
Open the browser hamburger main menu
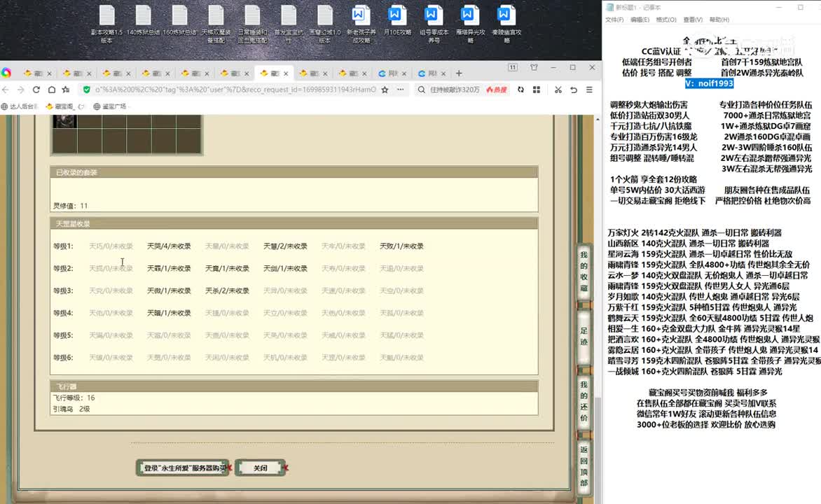(589, 90)
